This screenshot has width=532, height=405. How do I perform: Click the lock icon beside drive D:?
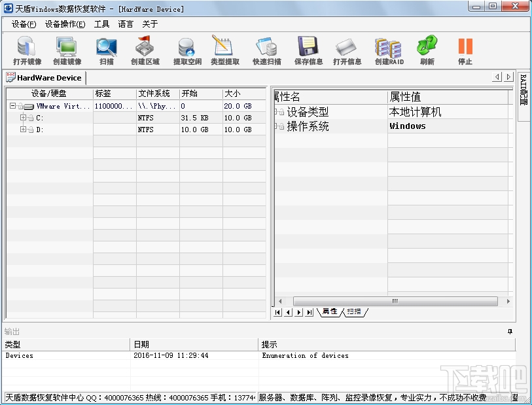pos(31,130)
